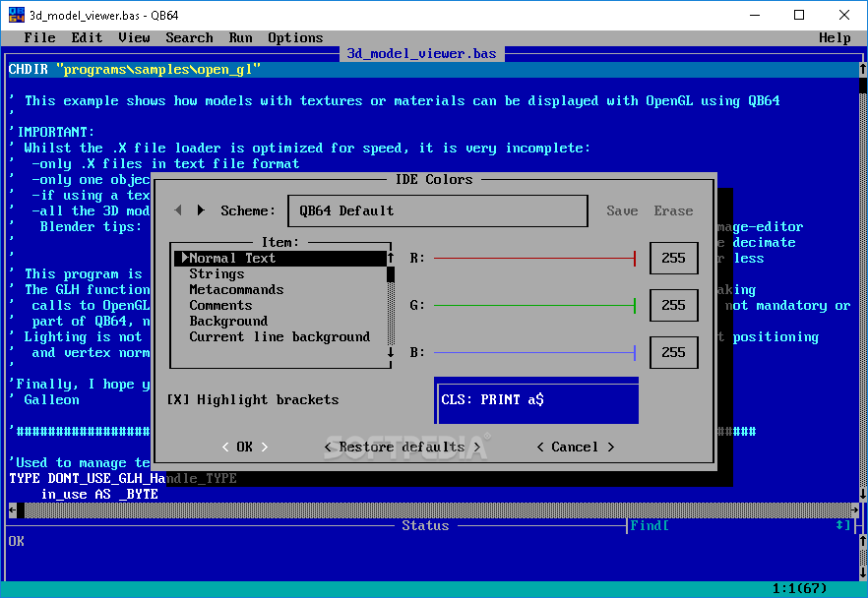Screen dimensions: 868x598
Task: Cancel the IDE Colors dialog
Action: click(x=574, y=447)
